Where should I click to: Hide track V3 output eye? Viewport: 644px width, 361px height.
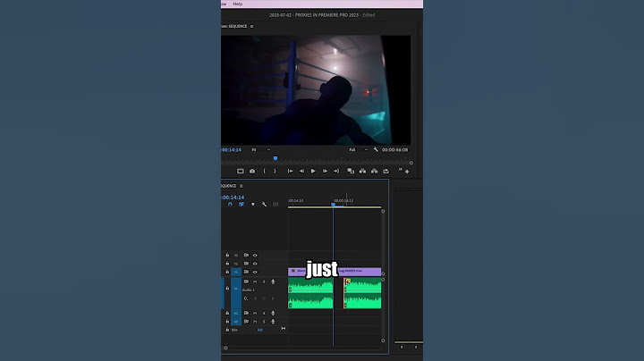pos(255,256)
